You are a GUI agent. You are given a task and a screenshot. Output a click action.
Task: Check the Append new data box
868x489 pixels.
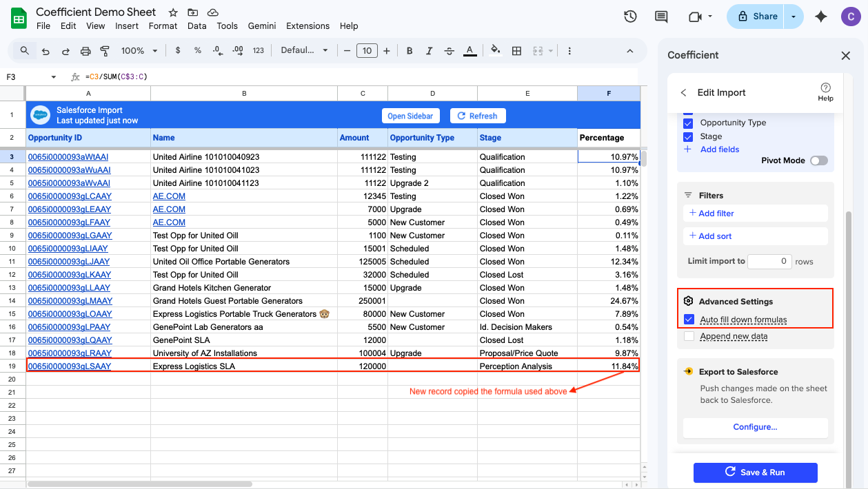point(688,336)
